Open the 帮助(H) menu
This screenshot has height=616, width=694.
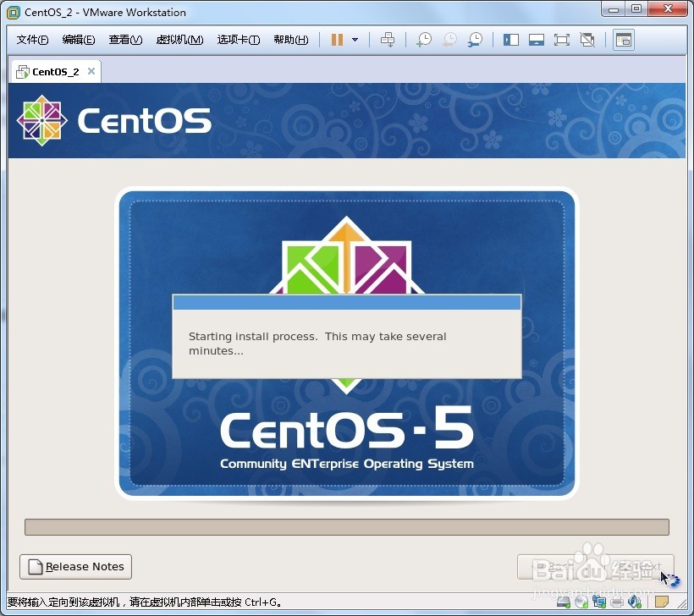(x=291, y=40)
